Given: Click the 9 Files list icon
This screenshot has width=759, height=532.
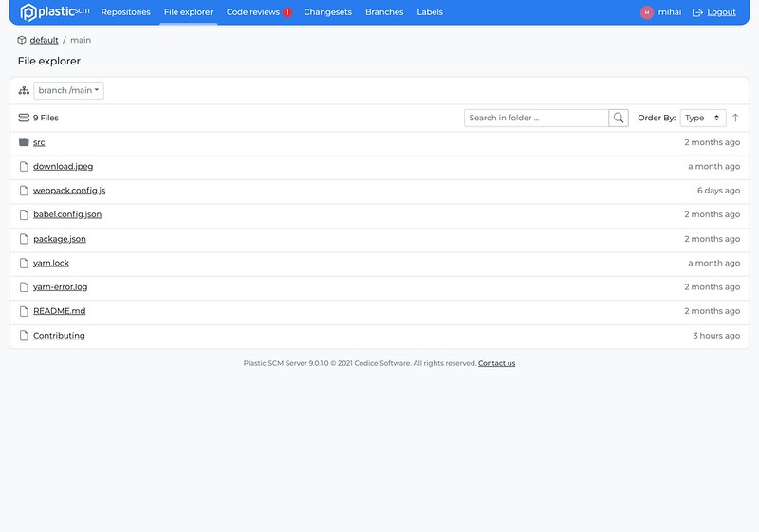Looking at the screenshot, I should (24, 118).
